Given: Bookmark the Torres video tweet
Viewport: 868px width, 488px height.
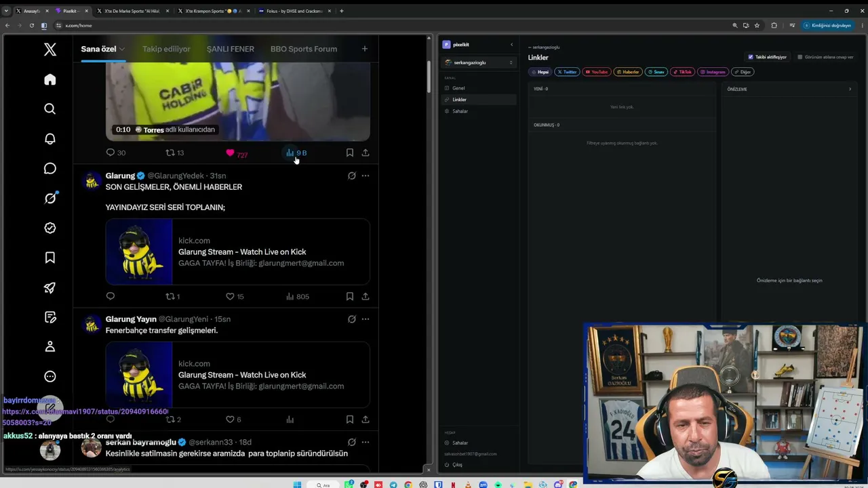Looking at the screenshot, I should coord(350,152).
